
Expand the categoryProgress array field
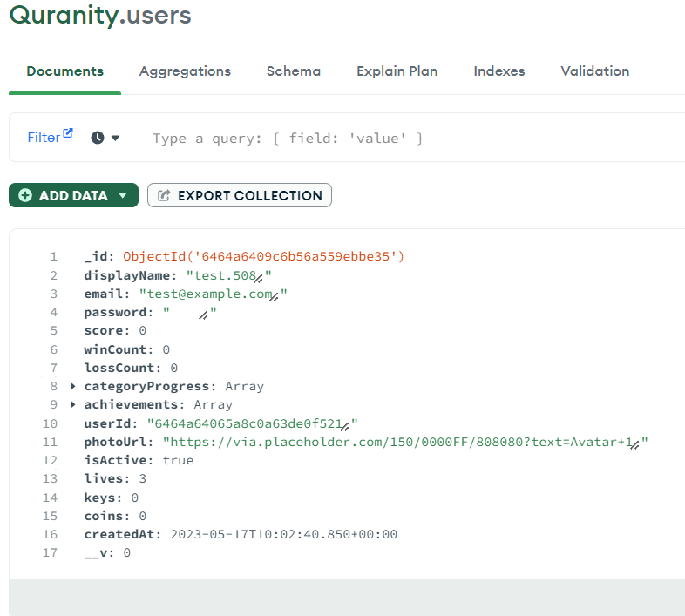click(74, 386)
